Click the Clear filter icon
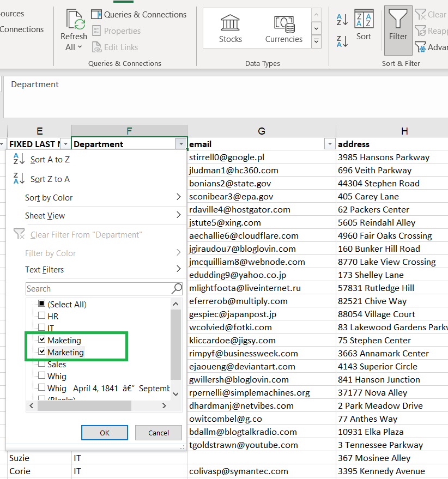 [420, 14]
